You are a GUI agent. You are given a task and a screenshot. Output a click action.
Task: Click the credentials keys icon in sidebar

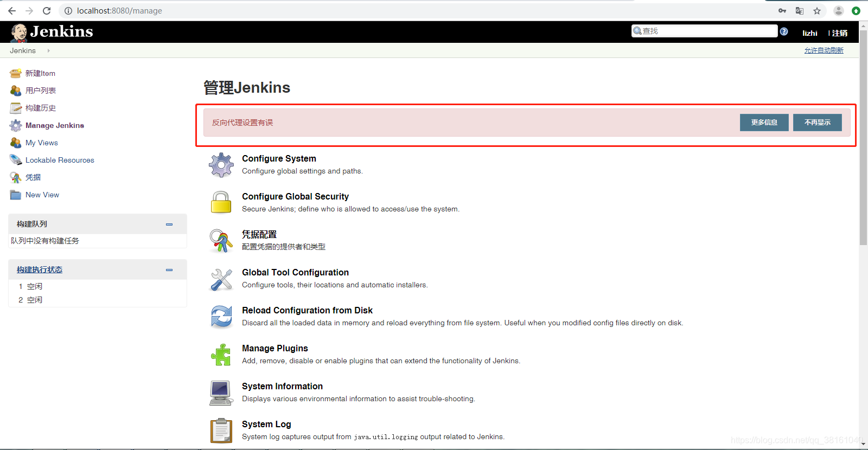pyautogui.click(x=16, y=177)
